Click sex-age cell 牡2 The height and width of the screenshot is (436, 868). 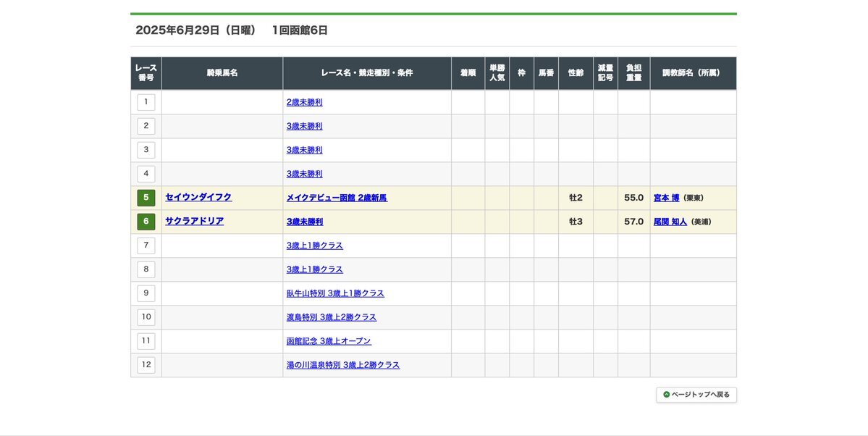point(576,198)
